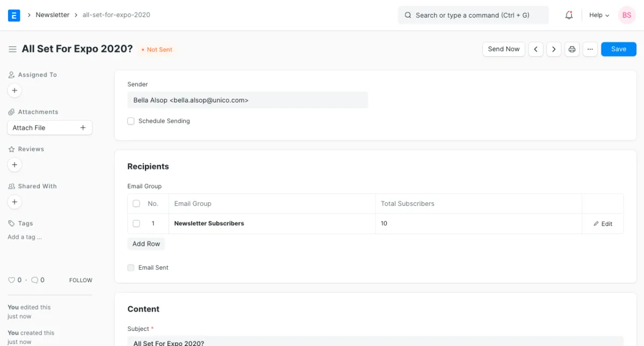Focus the search command bar
The height and width of the screenshot is (346, 644).
473,15
